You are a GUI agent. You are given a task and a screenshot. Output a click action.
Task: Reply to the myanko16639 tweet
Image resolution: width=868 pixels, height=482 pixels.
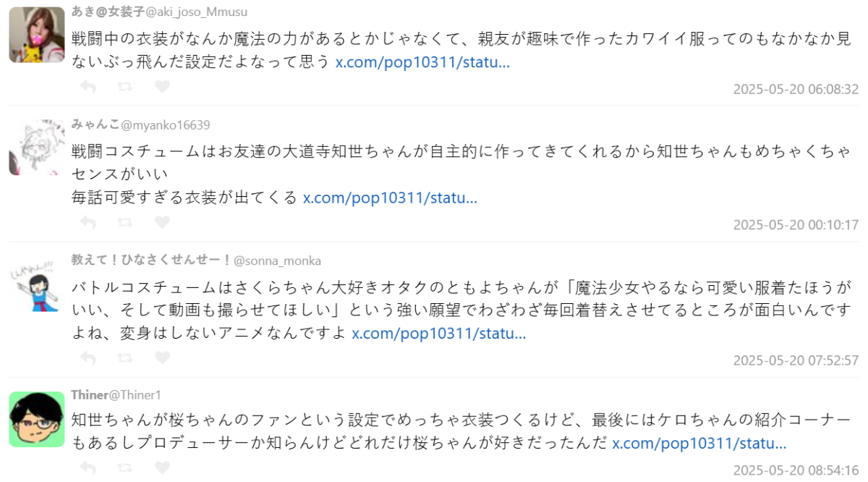88,222
